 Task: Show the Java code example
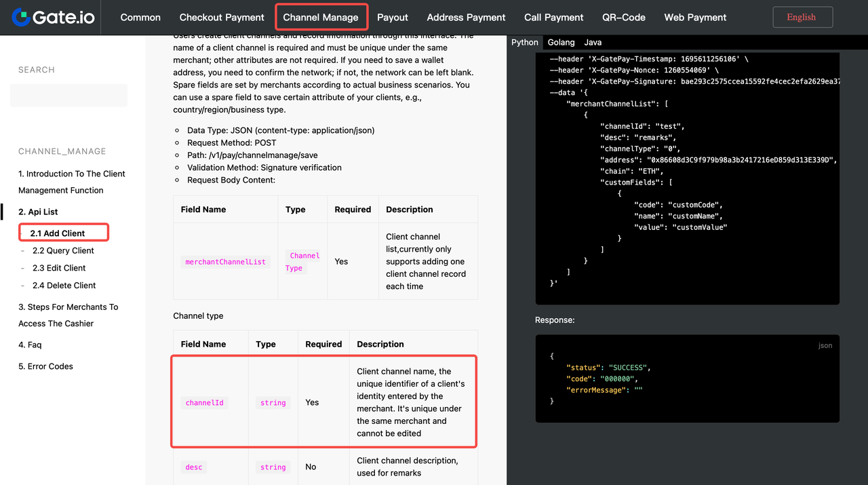(x=592, y=42)
